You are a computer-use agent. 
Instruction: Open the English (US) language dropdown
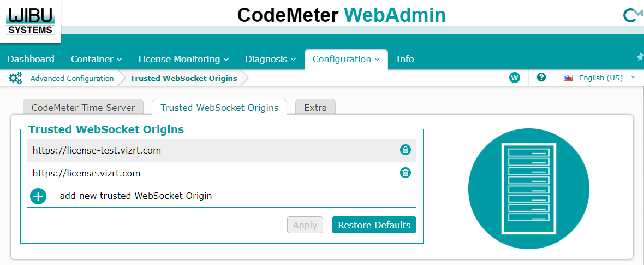600,78
